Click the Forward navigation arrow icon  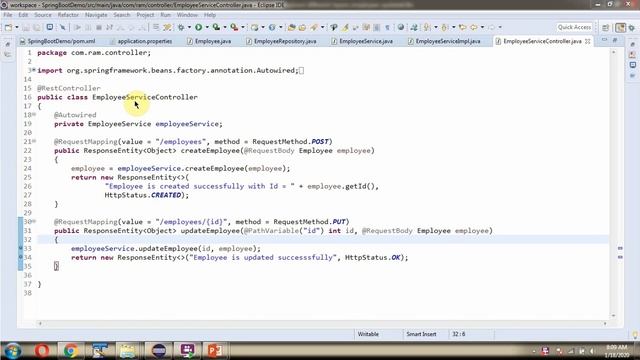[x=491, y=27]
